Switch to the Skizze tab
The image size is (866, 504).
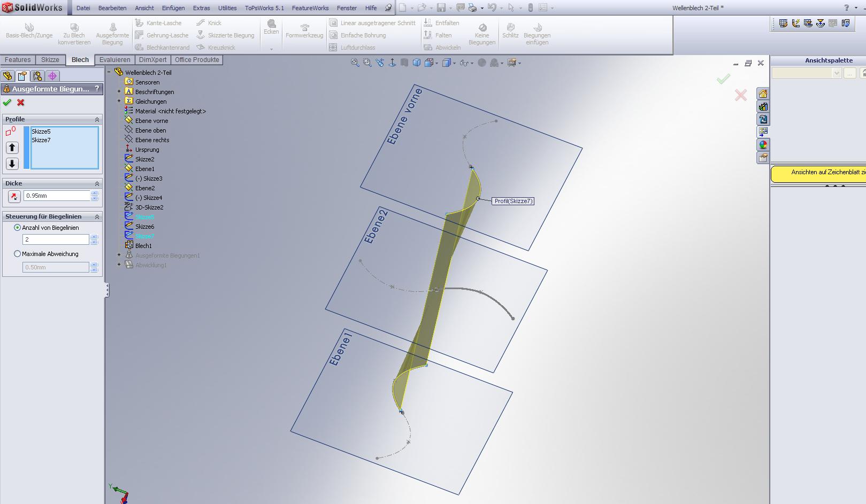pos(50,60)
